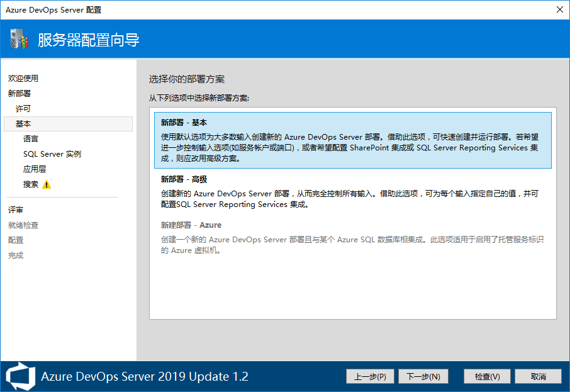Click the 检查(V) button
Screen dimensions: 570x392
point(487,376)
